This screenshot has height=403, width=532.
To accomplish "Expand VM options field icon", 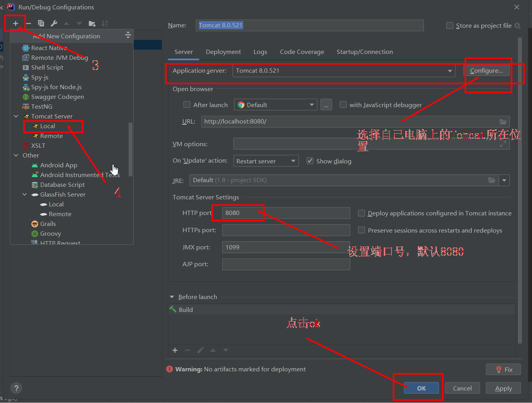I will click(x=503, y=144).
